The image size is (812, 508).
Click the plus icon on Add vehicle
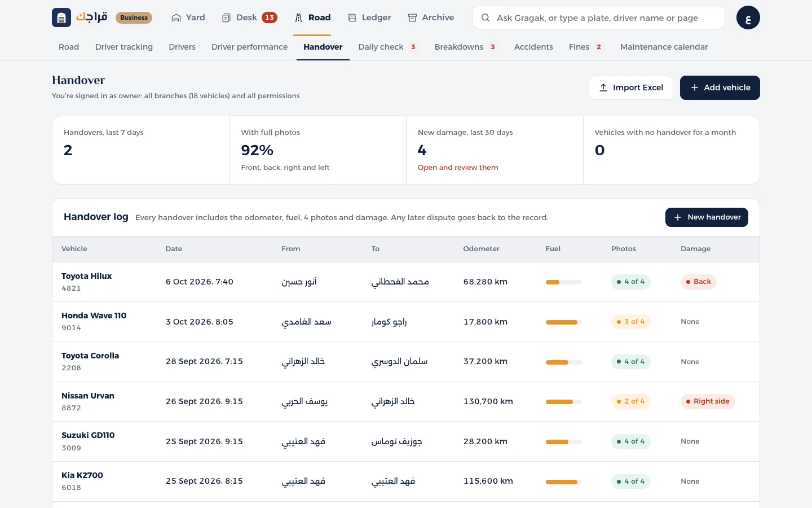click(695, 87)
